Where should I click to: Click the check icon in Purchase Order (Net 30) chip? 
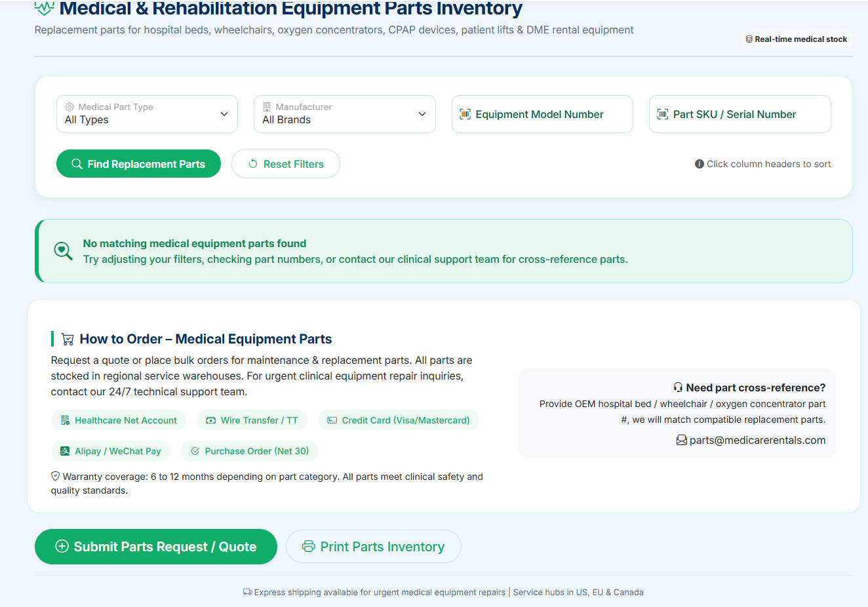point(195,451)
